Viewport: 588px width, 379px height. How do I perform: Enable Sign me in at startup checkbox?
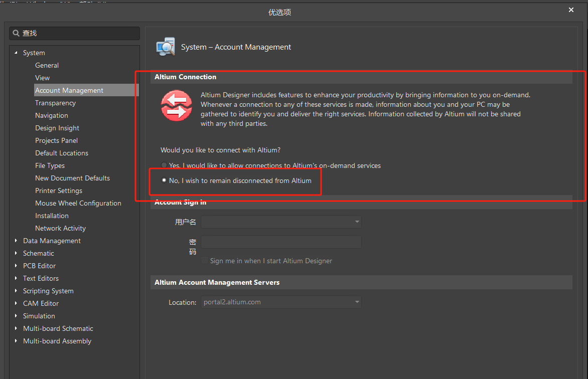pyautogui.click(x=205, y=261)
